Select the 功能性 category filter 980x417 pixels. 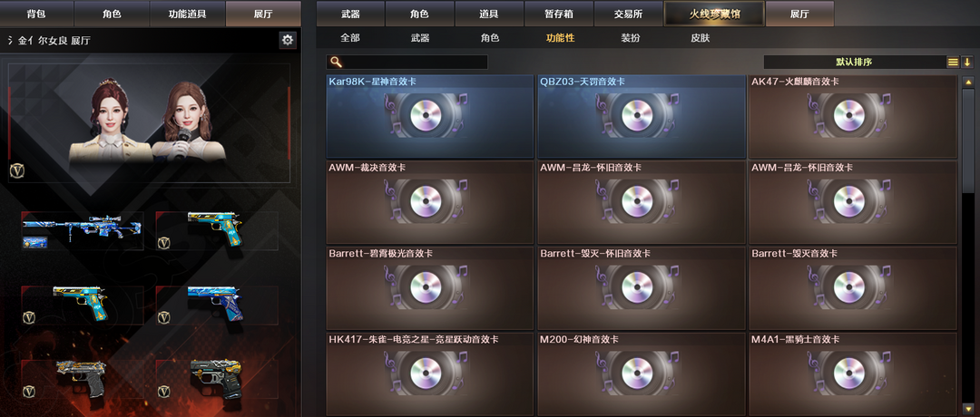[560, 38]
